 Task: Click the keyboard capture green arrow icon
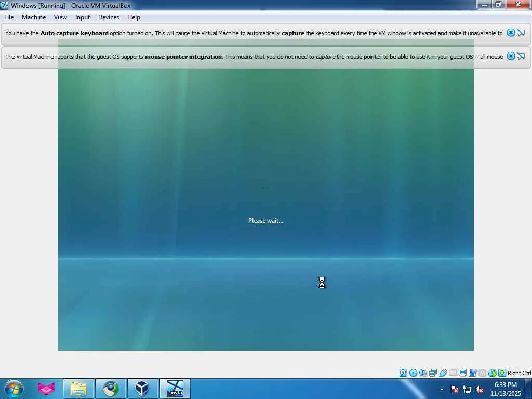tap(502, 373)
